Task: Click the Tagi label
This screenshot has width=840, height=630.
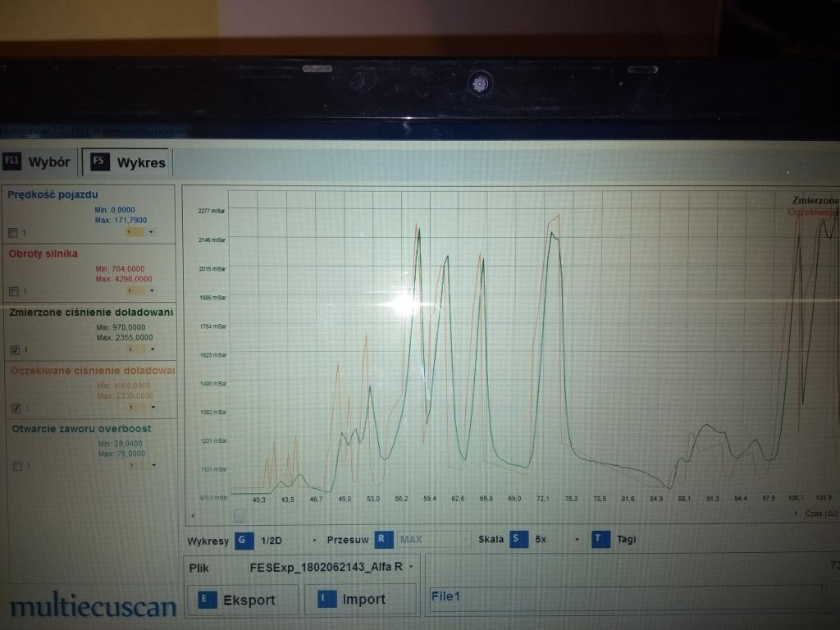Action: point(626,539)
